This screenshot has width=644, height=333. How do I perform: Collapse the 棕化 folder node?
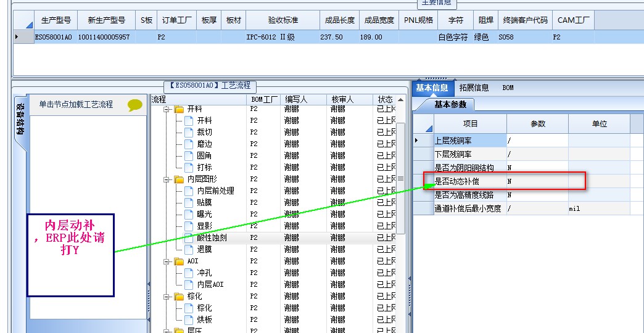(x=167, y=297)
